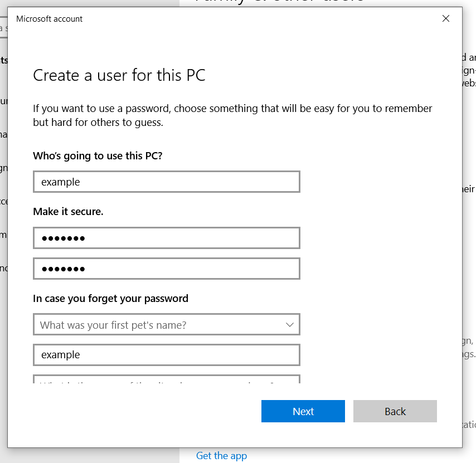The image size is (476, 463).
Task: Click the "Microsoft account" title text
Action: coord(49,19)
